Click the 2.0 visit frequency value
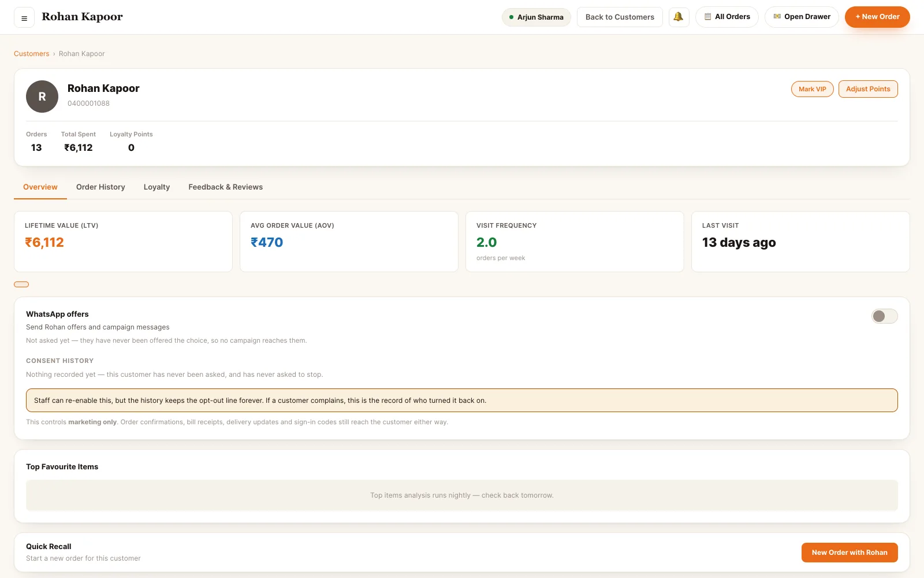Screen dimensions: 924x578 point(486,242)
